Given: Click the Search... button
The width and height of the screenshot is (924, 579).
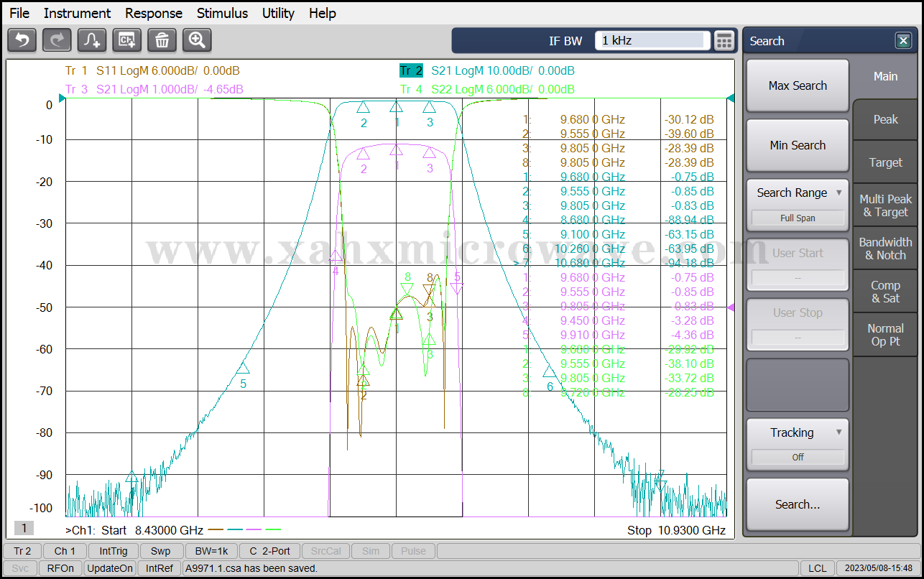Looking at the screenshot, I should point(798,504).
